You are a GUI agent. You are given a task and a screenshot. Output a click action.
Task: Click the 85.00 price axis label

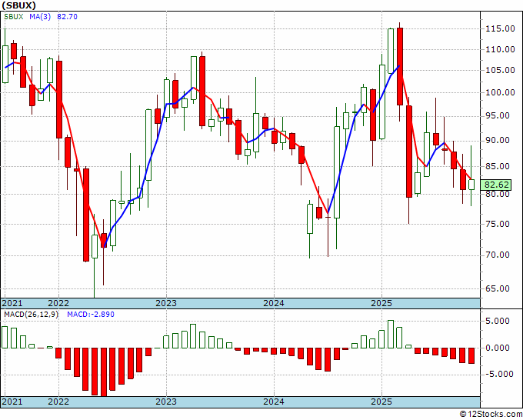click(x=498, y=166)
